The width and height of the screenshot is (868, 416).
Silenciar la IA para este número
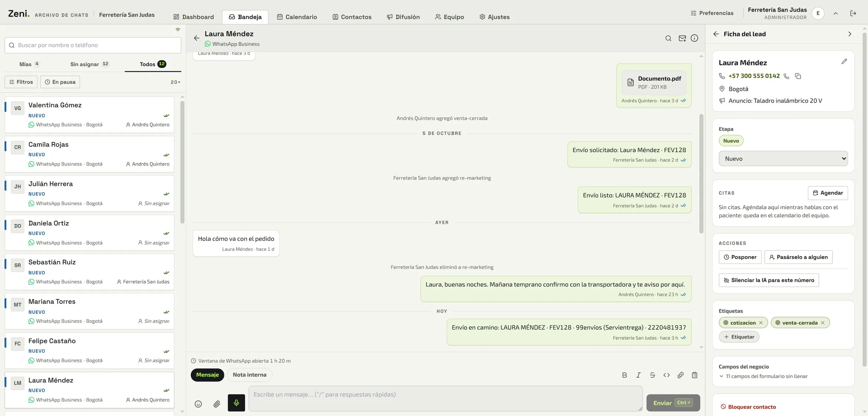(769, 280)
